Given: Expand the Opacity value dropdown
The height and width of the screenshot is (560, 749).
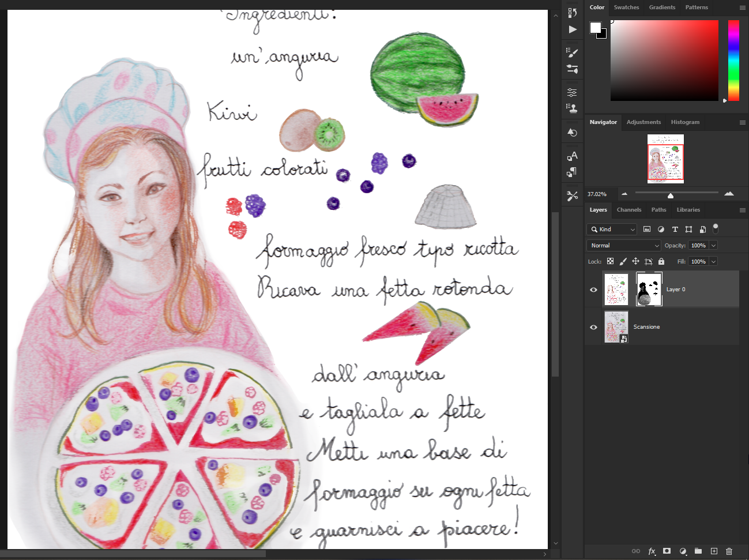Looking at the screenshot, I should 713,245.
